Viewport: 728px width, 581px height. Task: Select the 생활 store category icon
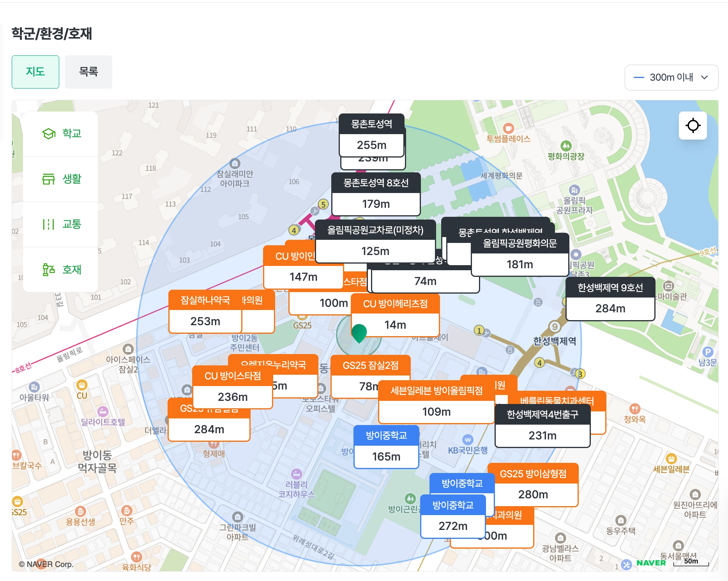coord(49,179)
